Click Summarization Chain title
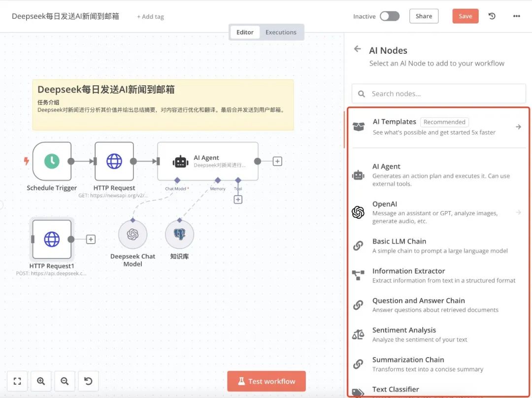The height and width of the screenshot is (398, 532). click(x=408, y=360)
